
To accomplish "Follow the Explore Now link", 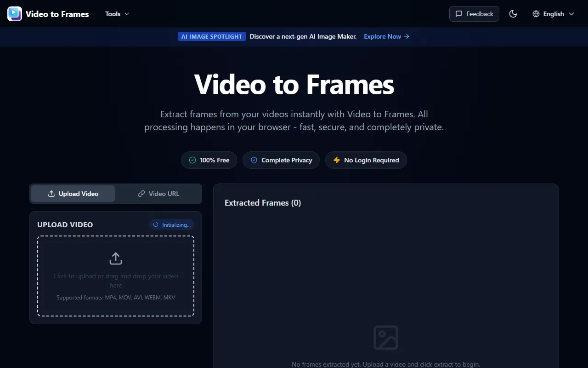I will (x=386, y=36).
